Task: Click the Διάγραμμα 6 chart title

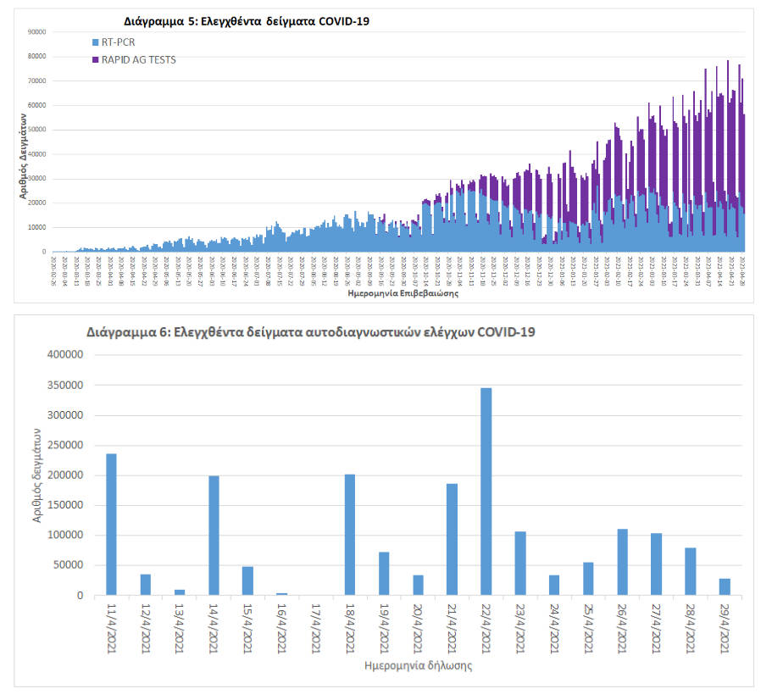Action: point(310,333)
